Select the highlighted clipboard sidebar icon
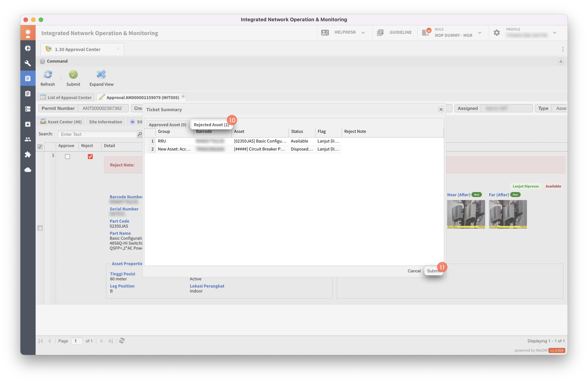Screen dimensions: 588x383 point(28,78)
